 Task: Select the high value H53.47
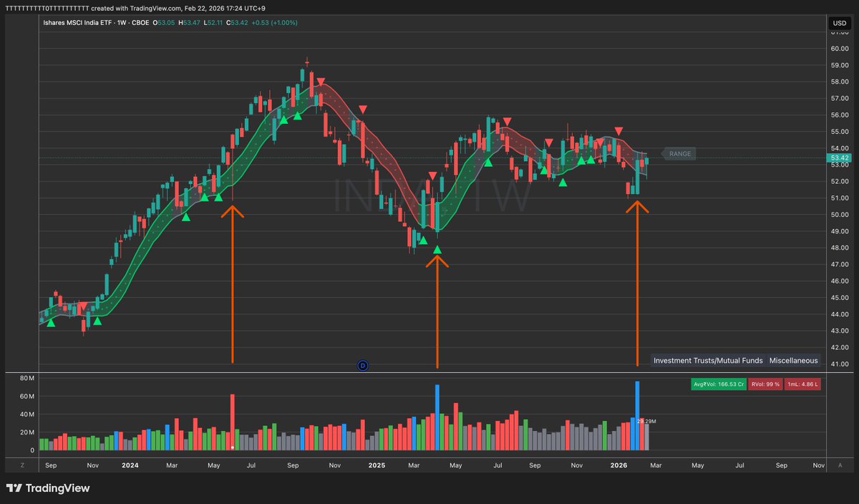(x=190, y=23)
